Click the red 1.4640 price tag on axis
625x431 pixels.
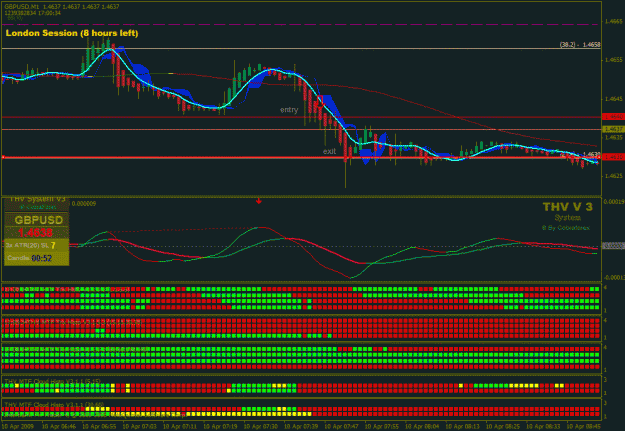click(614, 117)
